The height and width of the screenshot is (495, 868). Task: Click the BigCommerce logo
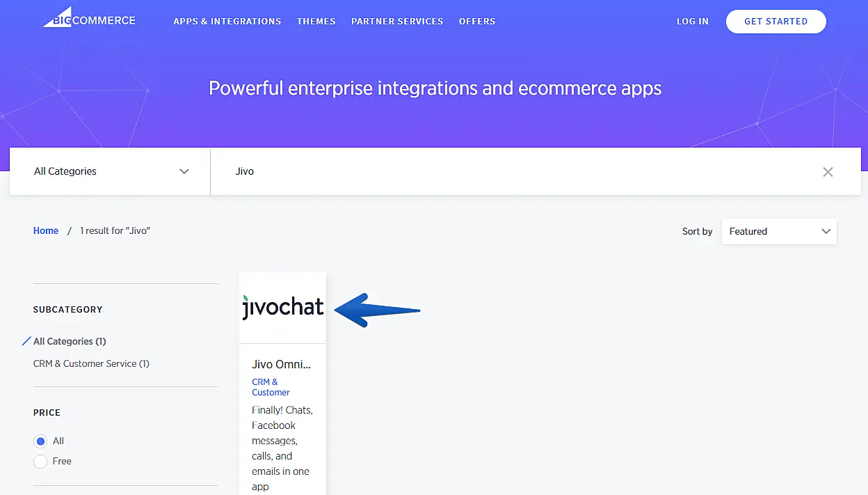tap(89, 20)
